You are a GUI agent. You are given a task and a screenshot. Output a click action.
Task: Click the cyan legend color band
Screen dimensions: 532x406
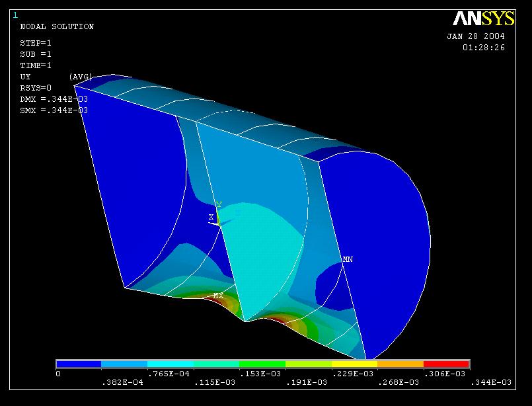pos(171,364)
